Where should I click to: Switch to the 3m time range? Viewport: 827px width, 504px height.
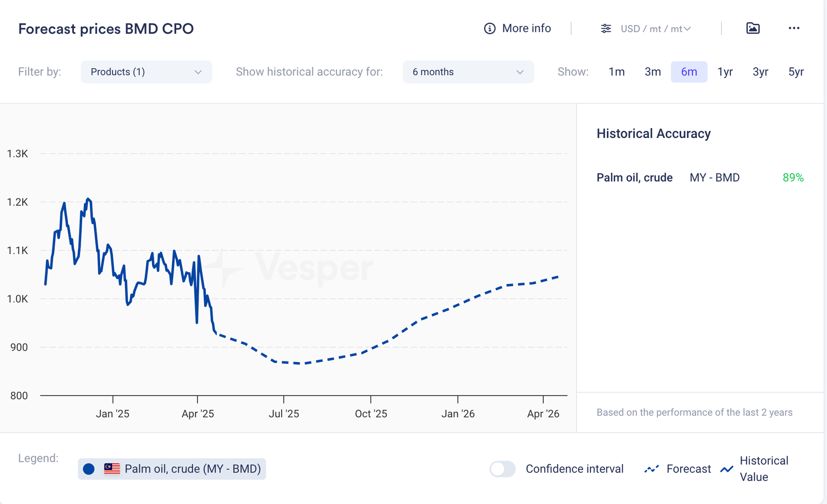click(x=653, y=72)
